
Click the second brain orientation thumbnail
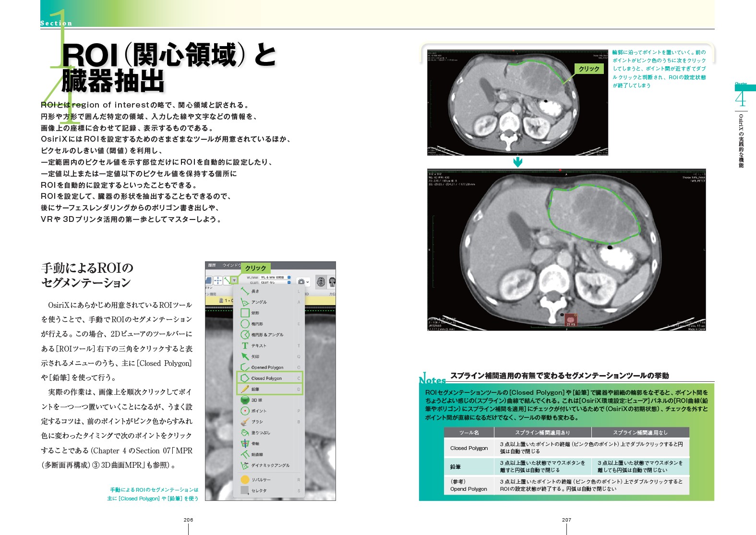click(331, 282)
